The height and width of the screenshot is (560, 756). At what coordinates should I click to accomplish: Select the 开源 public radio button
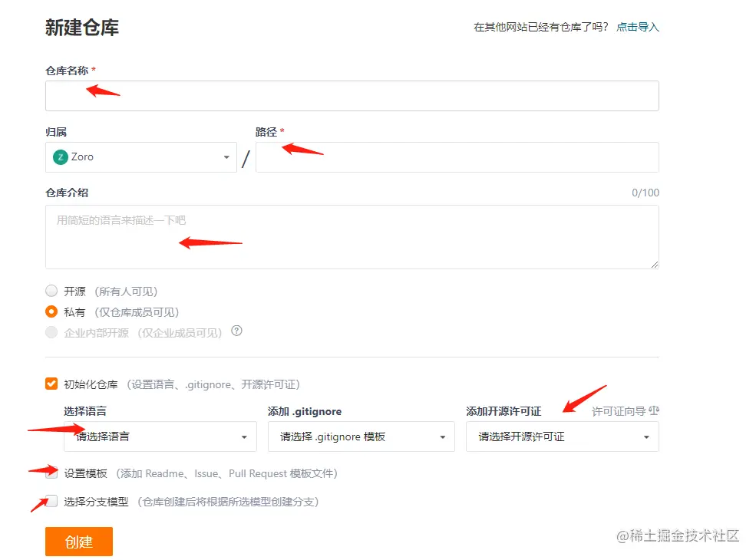(51, 291)
